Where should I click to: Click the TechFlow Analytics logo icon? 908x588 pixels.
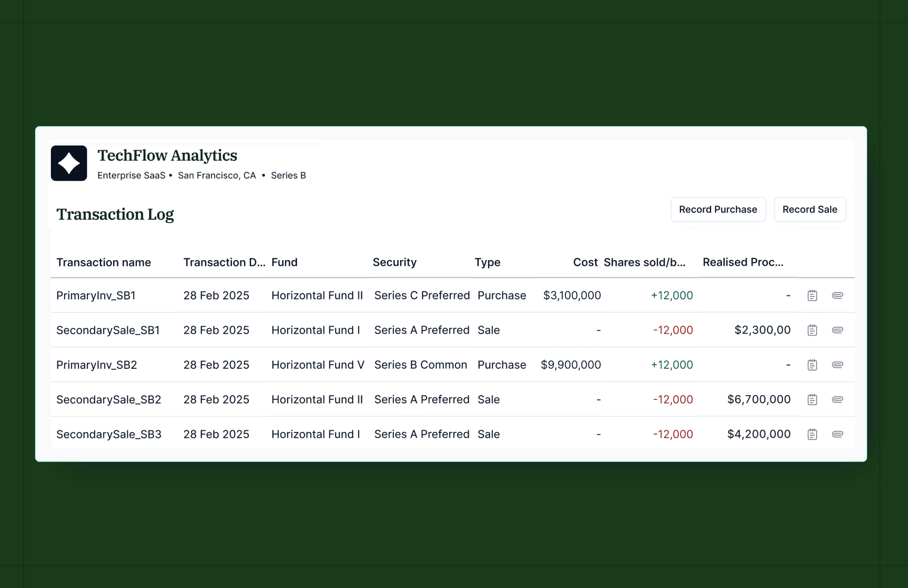(x=69, y=163)
